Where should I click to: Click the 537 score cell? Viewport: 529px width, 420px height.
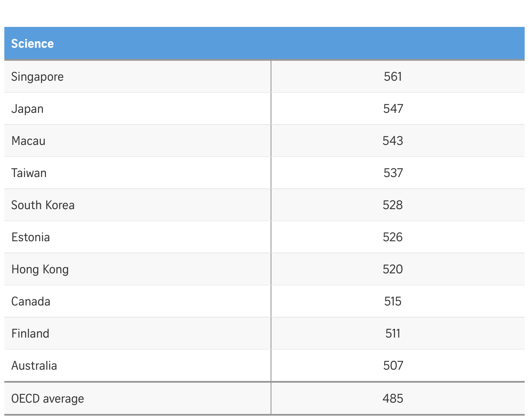pos(393,173)
